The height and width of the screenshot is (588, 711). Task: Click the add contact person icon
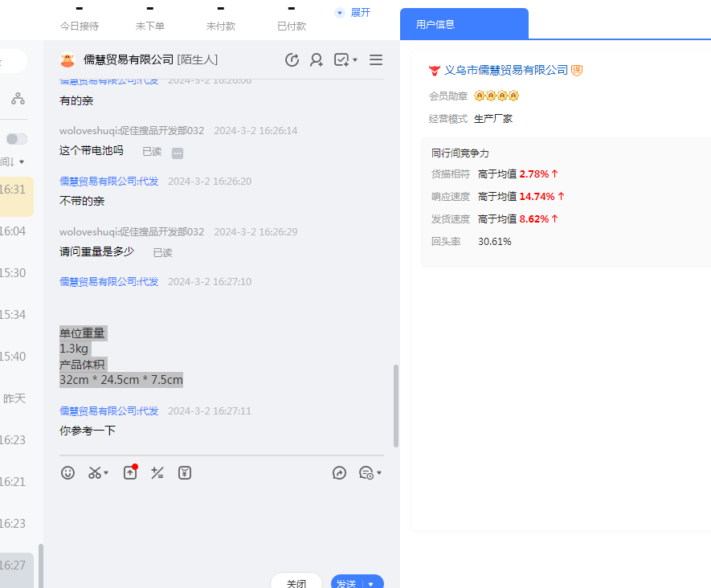(317, 60)
